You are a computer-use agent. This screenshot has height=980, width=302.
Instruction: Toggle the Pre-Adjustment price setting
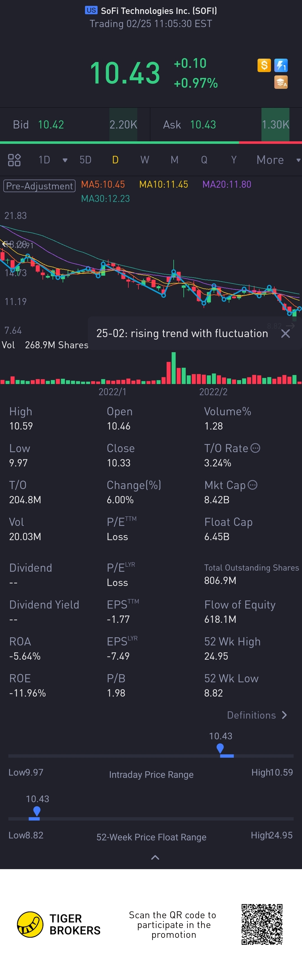[x=40, y=186]
